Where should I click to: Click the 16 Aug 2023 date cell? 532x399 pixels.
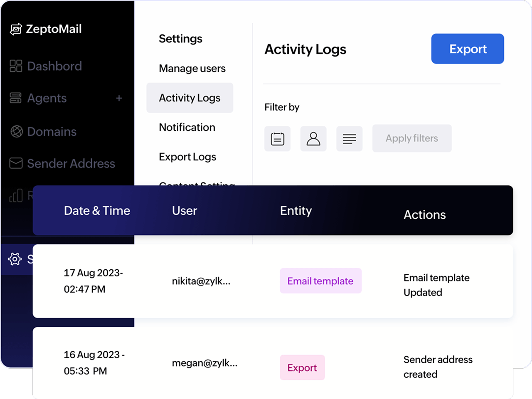pyautogui.click(x=94, y=363)
